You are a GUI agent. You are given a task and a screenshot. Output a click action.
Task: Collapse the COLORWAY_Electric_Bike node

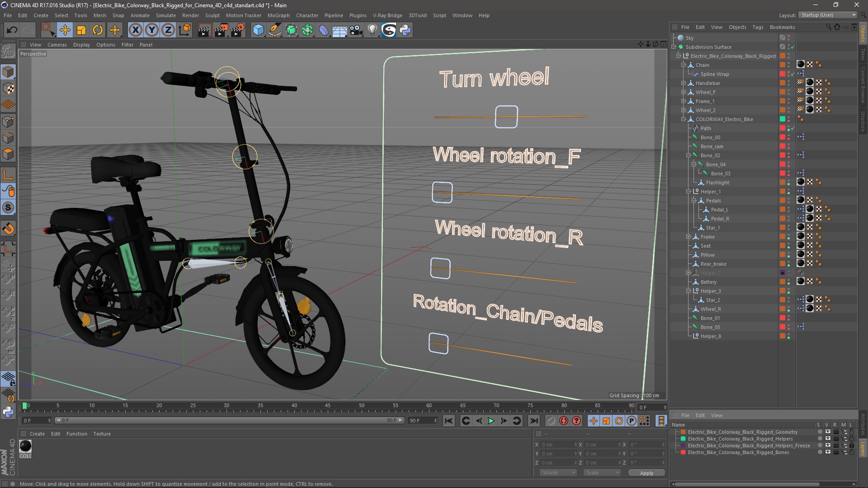(x=684, y=119)
